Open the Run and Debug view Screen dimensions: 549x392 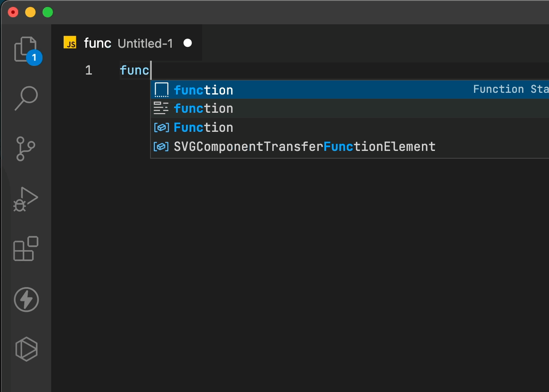pyautogui.click(x=26, y=199)
